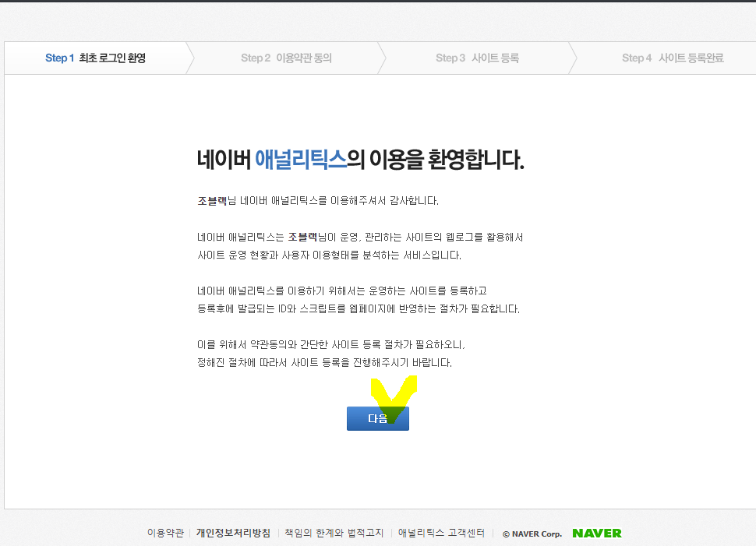Select the Step 1 최초 로그인 환영 tab
This screenshot has height=546, width=756.
95,58
